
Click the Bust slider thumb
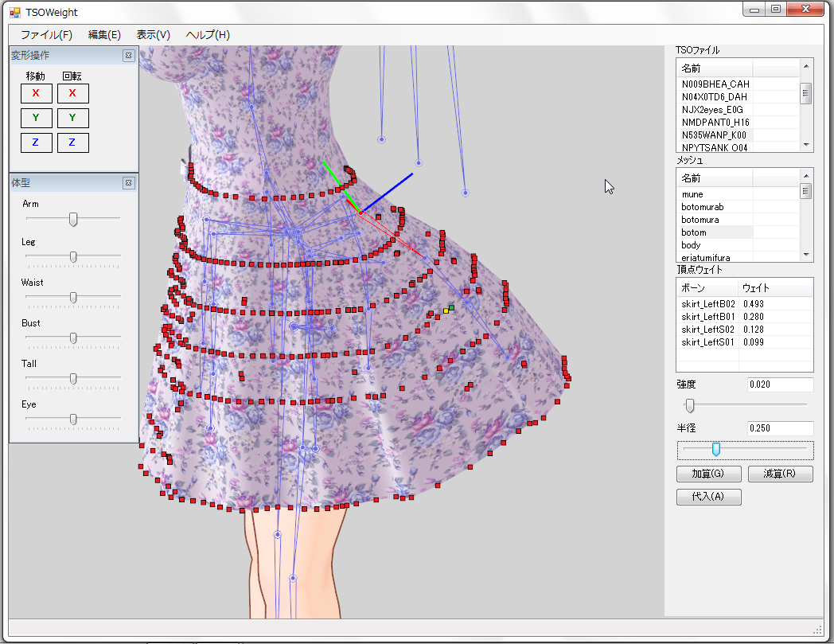(x=73, y=338)
